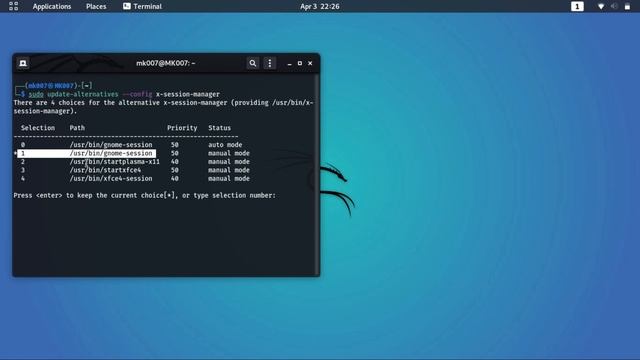Open the clock showing Apr 3 22:26
Viewport: 640px width, 360px height.
pyautogui.click(x=320, y=6)
